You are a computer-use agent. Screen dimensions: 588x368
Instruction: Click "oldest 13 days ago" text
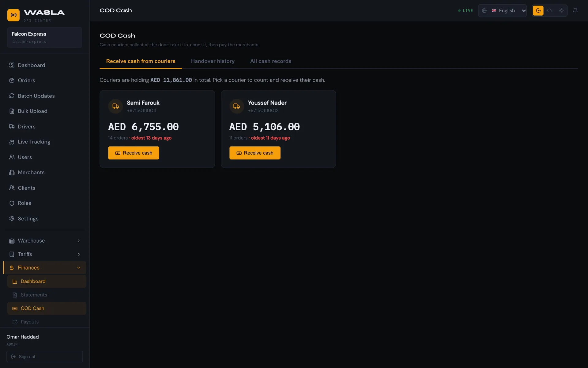coord(151,138)
